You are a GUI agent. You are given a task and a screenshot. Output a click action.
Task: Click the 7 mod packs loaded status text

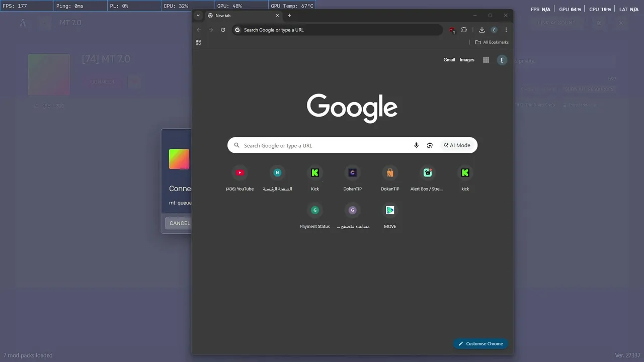[x=28, y=355]
